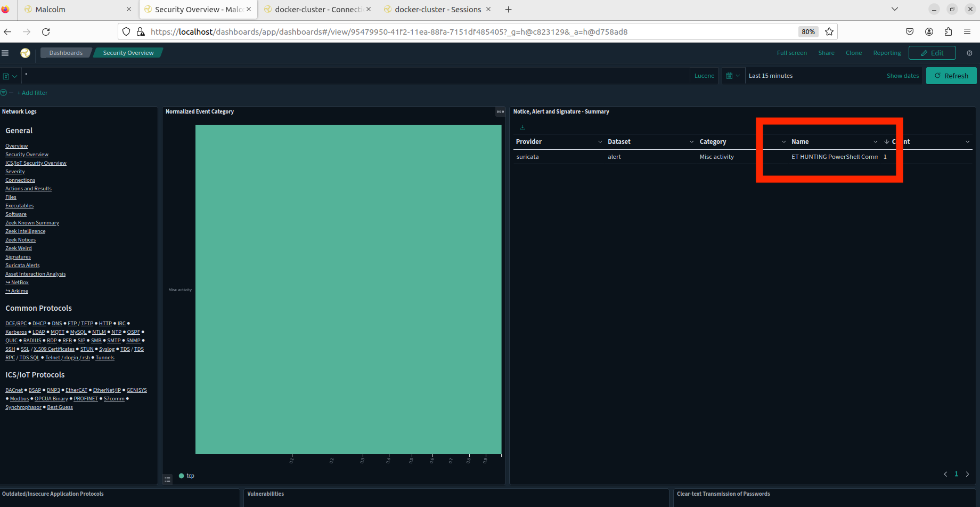Click the Malcolm logo icon
This screenshot has width=980, height=507.
click(x=25, y=53)
